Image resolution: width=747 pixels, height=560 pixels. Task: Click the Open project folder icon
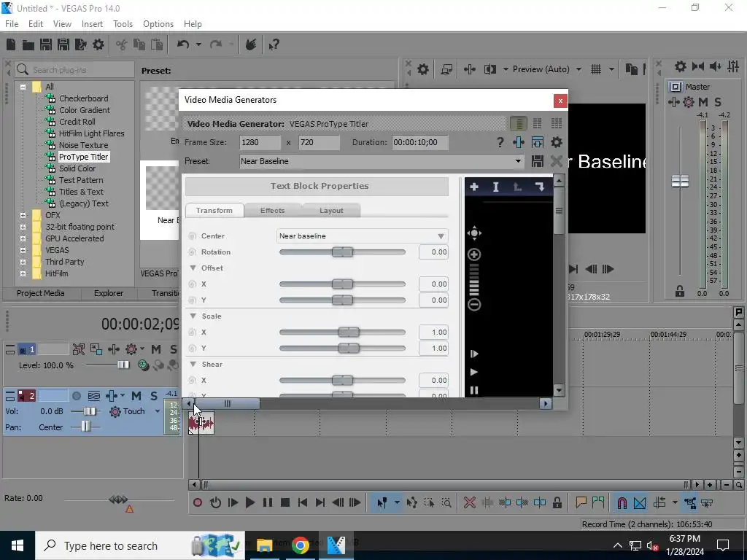click(x=28, y=44)
